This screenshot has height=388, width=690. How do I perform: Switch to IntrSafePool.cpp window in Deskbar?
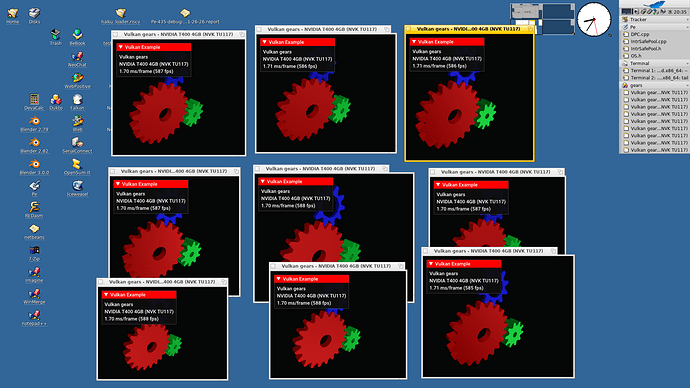(654, 41)
